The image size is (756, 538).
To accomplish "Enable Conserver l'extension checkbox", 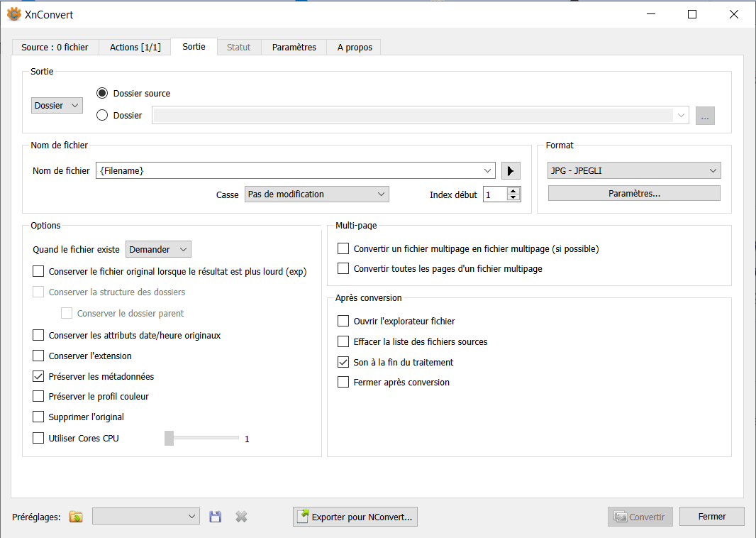I will click(x=38, y=356).
